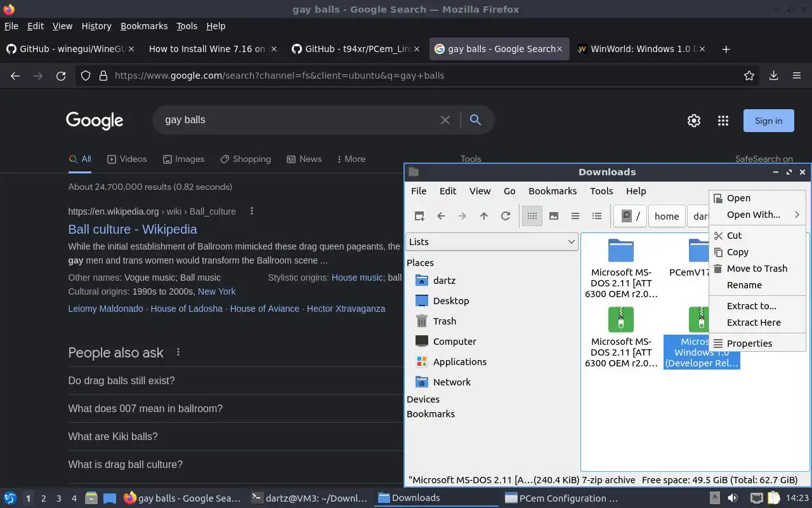Open file manager Go menu

(x=509, y=190)
